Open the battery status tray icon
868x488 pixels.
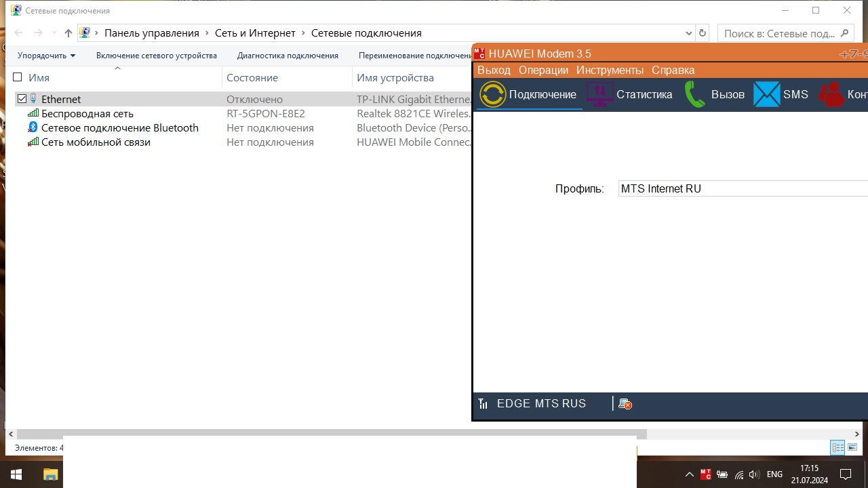coord(722,474)
